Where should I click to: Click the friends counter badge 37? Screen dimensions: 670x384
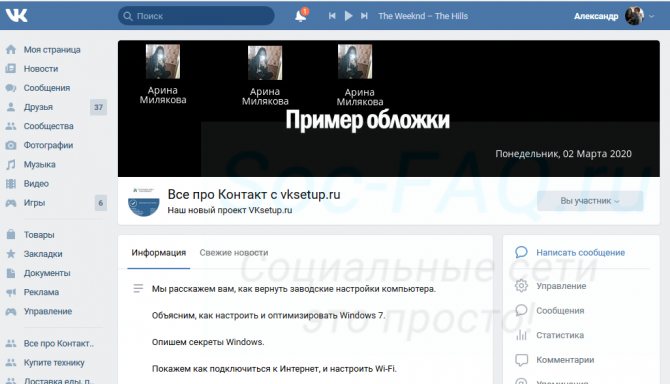click(99, 107)
